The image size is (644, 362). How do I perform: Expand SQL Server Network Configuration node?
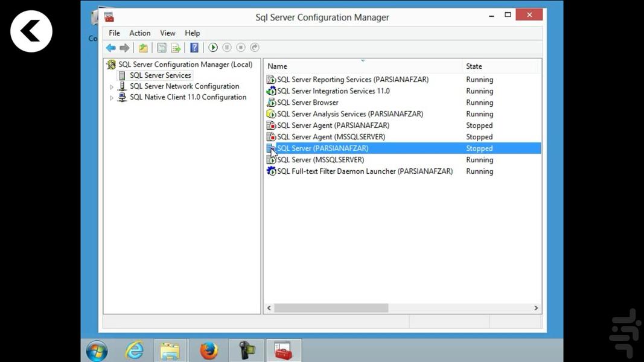(x=112, y=86)
